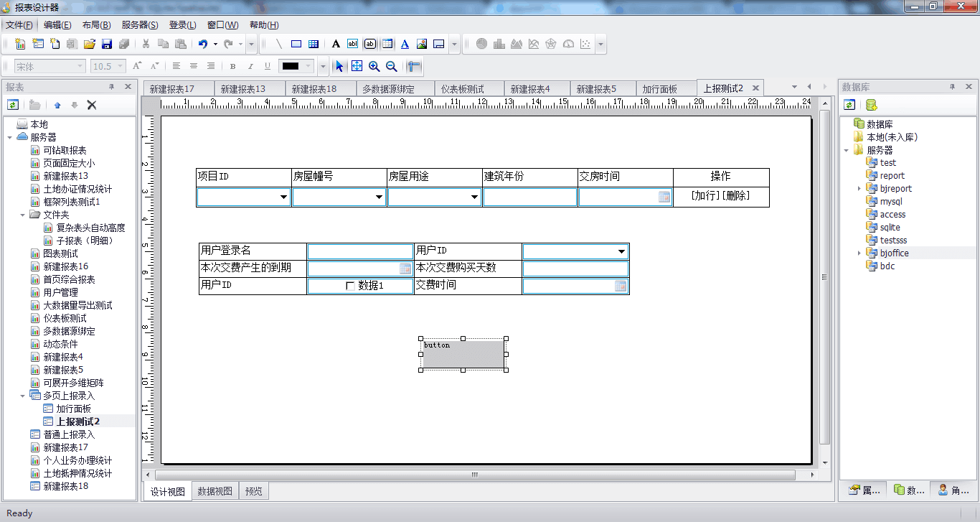980x522 pixels.
Task: Select the rounded ab button tool
Action: (369, 44)
